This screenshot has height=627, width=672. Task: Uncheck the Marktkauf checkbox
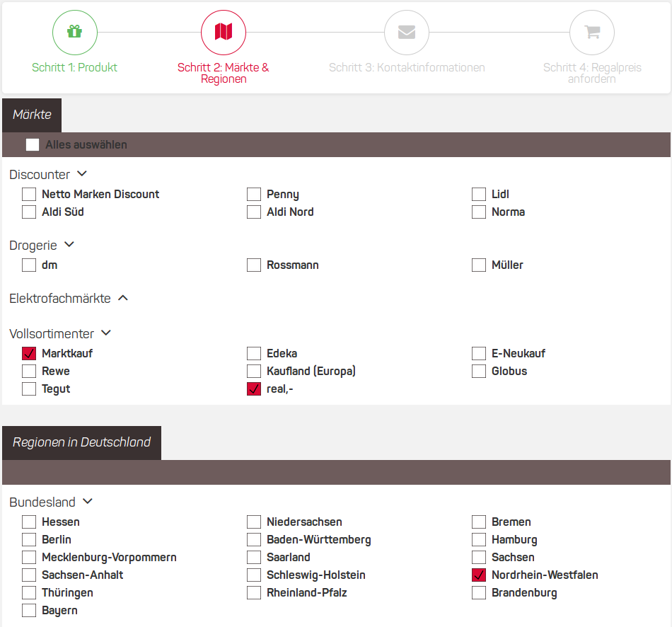(29, 354)
